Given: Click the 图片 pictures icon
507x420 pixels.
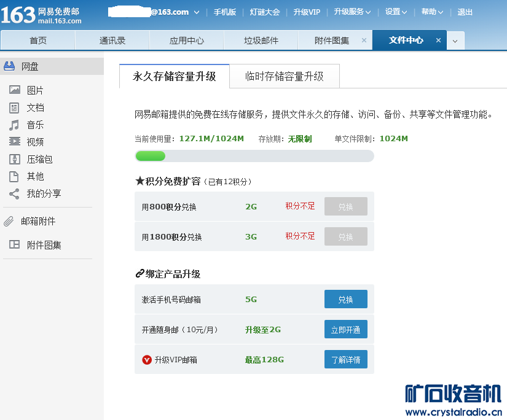Looking at the screenshot, I should tap(15, 90).
